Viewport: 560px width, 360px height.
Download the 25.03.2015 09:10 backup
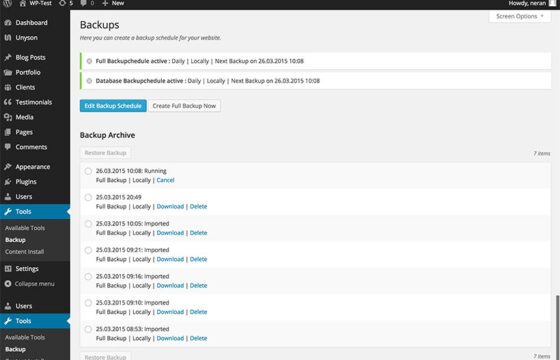point(170,312)
